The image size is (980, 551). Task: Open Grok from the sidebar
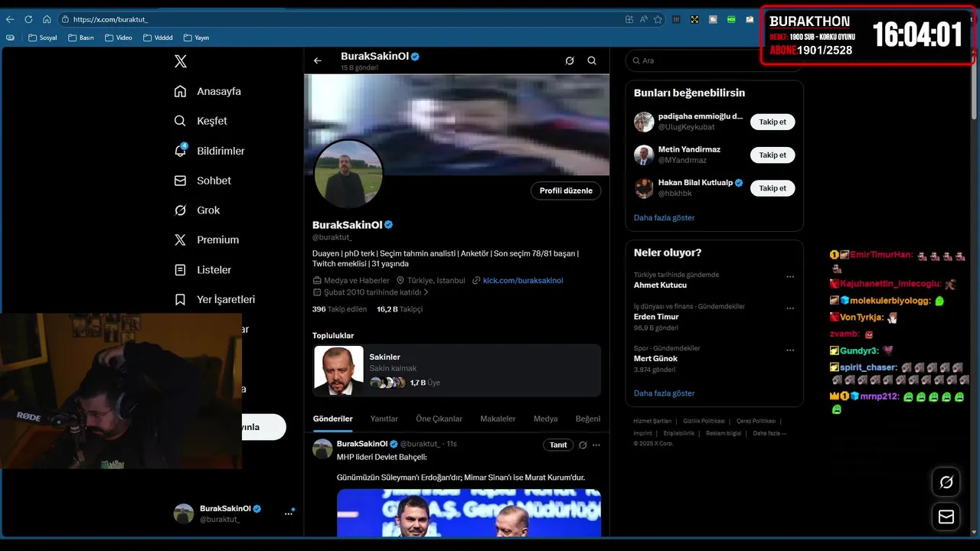(197, 210)
